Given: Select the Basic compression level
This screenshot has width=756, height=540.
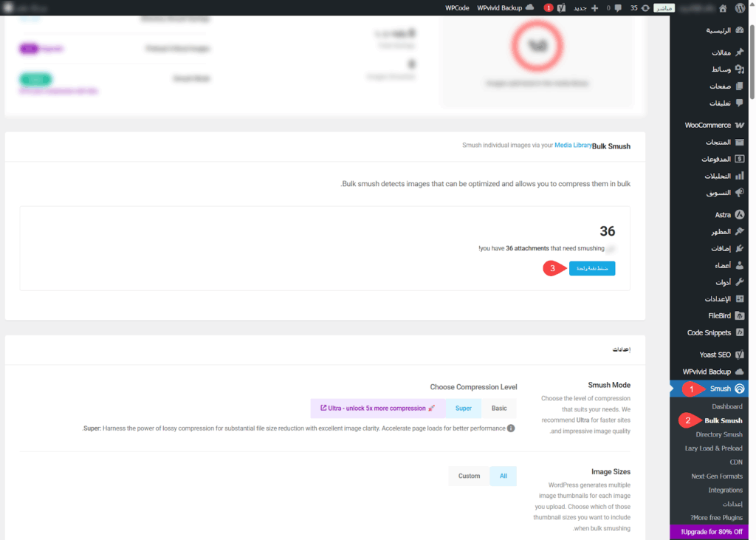Looking at the screenshot, I should pos(499,409).
